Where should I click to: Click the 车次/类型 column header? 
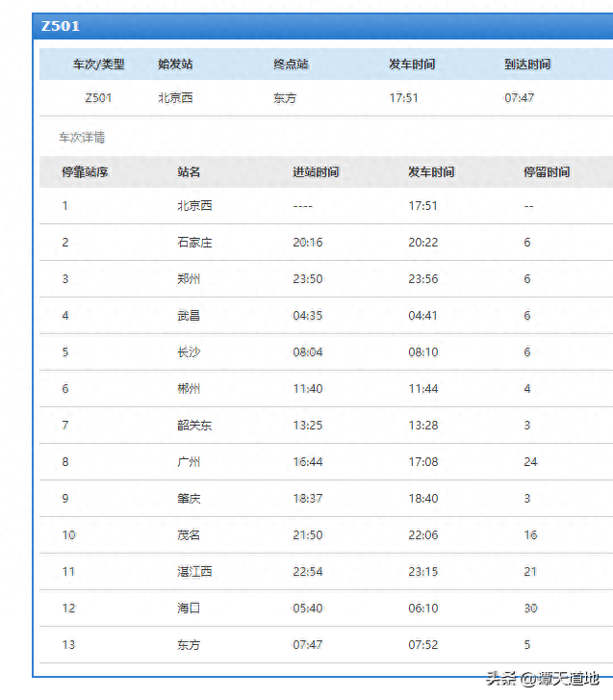click(x=98, y=65)
